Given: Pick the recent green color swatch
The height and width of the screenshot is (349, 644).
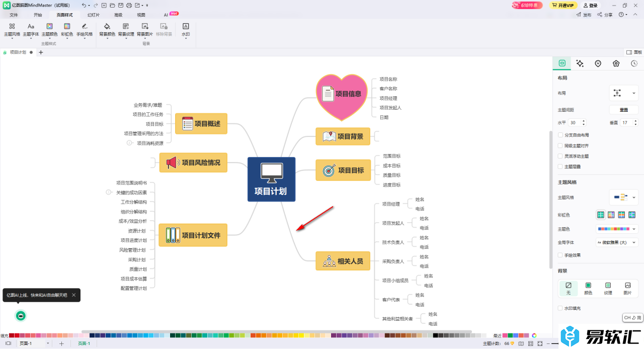Looking at the screenshot, I should coord(511,335).
